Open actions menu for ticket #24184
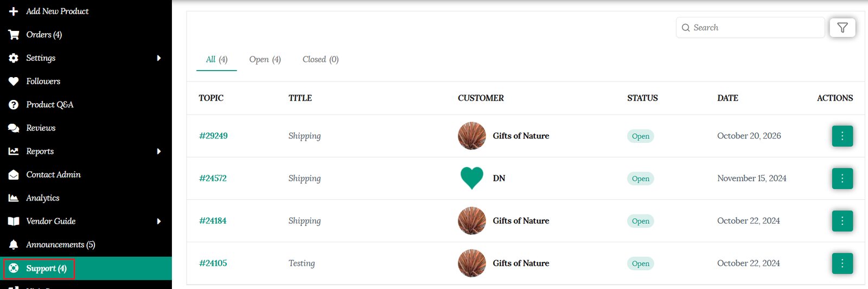The image size is (868, 289). click(x=843, y=221)
